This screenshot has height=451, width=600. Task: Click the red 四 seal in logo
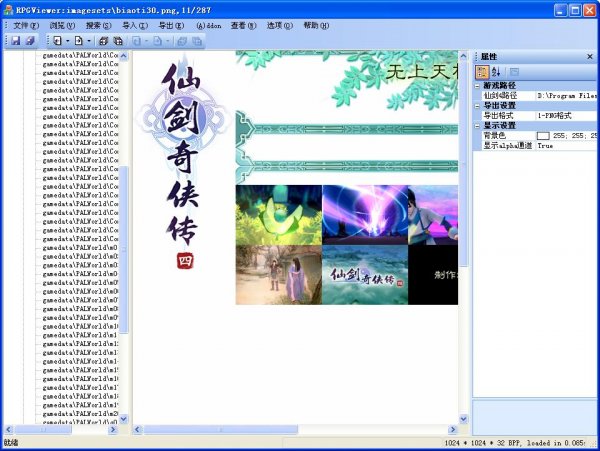pyautogui.click(x=185, y=261)
